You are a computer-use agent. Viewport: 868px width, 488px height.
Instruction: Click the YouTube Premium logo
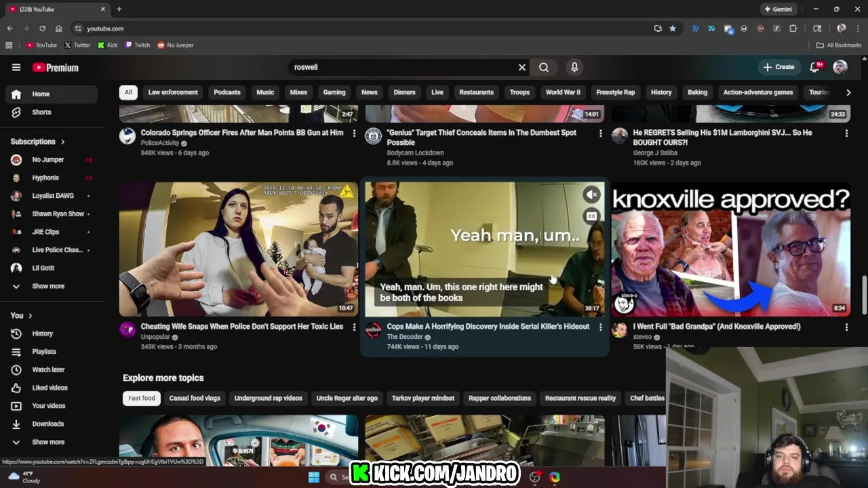click(x=56, y=67)
